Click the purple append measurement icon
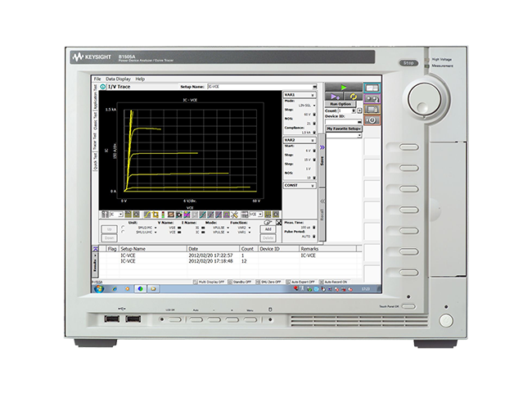This screenshot has height=393, width=532. (x=335, y=96)
